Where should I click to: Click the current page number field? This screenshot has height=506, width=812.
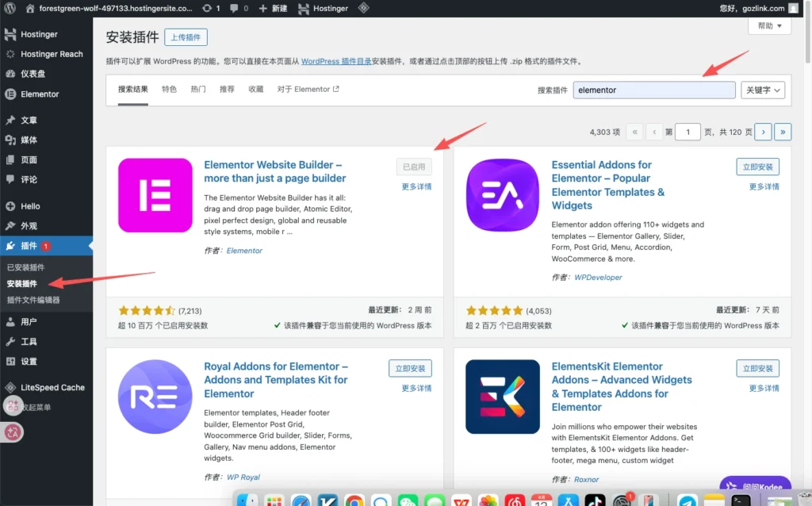click(x=688, y=132)
